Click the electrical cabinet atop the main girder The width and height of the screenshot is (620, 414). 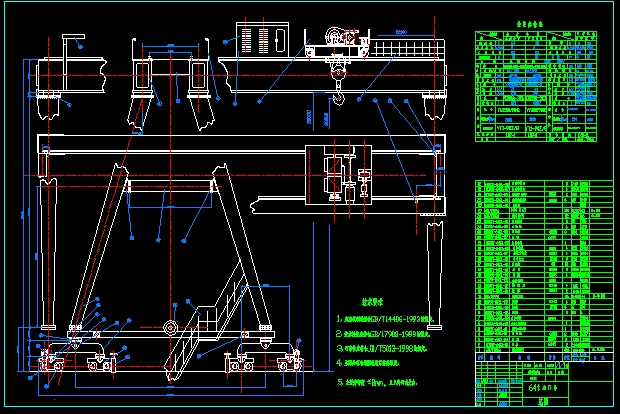260,40
